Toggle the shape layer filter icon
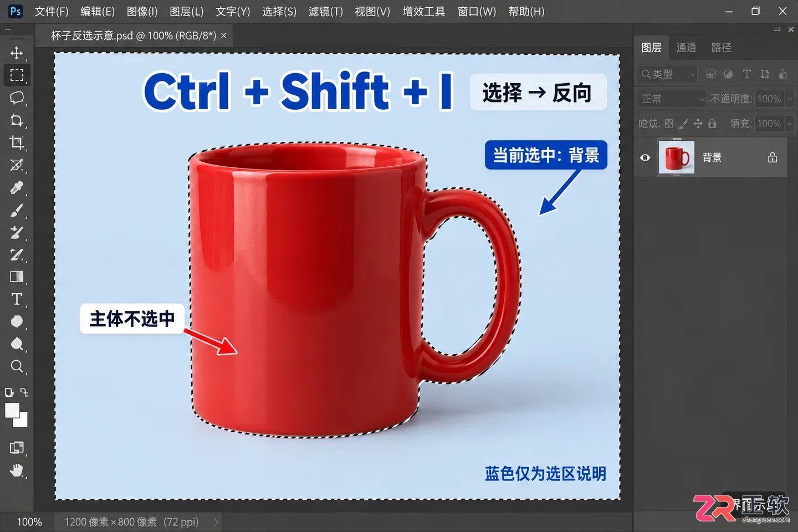The width and height of the screenshot is (798, 532). 765,74
